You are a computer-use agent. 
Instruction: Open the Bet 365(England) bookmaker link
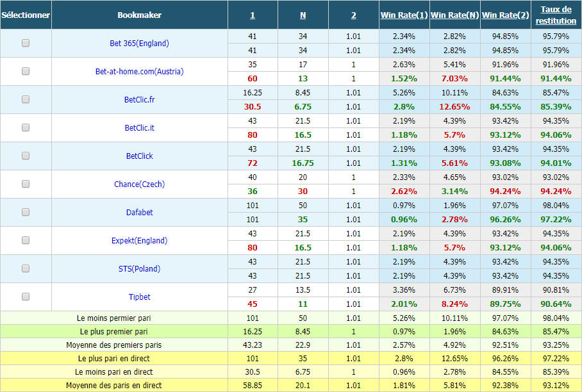139,44
